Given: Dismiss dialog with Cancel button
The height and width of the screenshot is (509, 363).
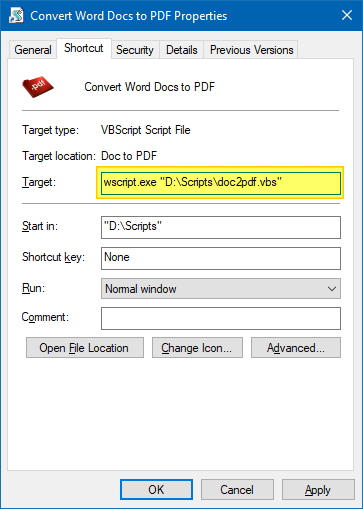Looking at the screenshot, I should tap(237, 490).
